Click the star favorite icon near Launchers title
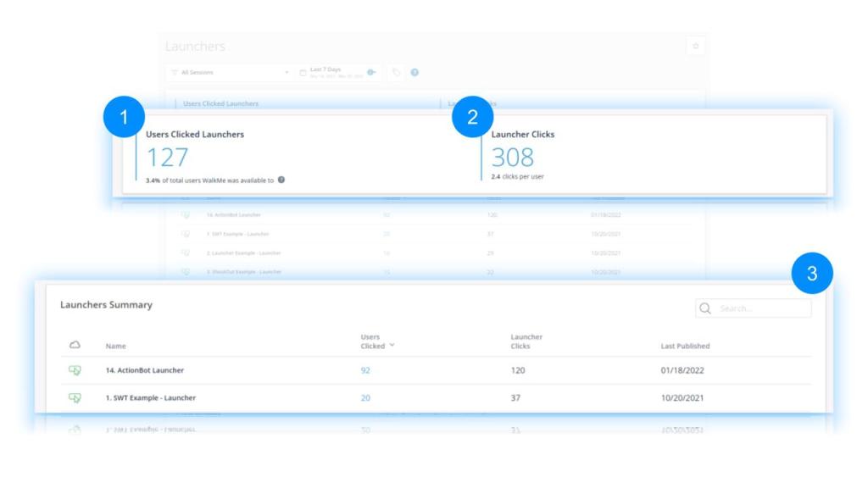 pos(695,47)
